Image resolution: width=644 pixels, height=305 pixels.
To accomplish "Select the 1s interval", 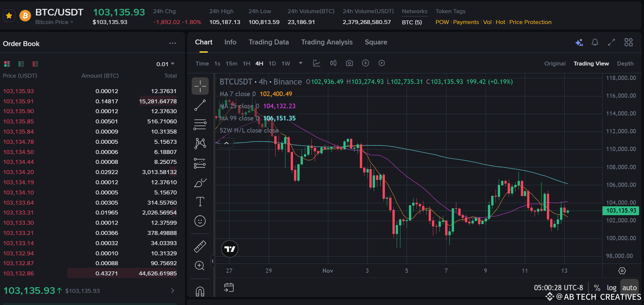I will click(217, 64).
